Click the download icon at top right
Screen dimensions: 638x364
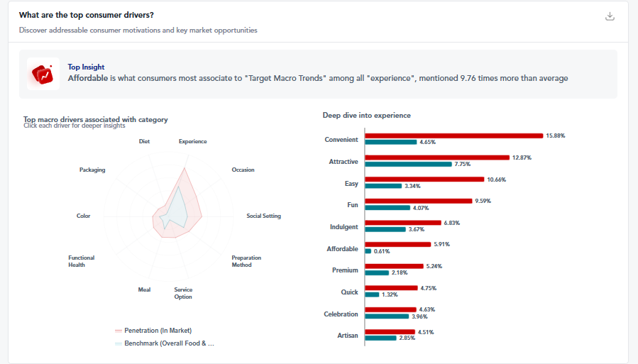[x=609, y=16]
